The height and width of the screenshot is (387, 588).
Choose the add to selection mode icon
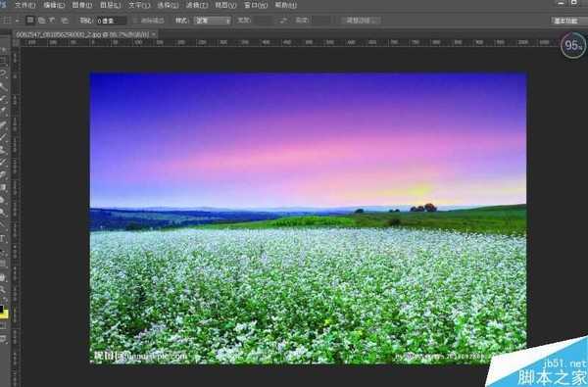pyautogui.click(x=41, y=21)
